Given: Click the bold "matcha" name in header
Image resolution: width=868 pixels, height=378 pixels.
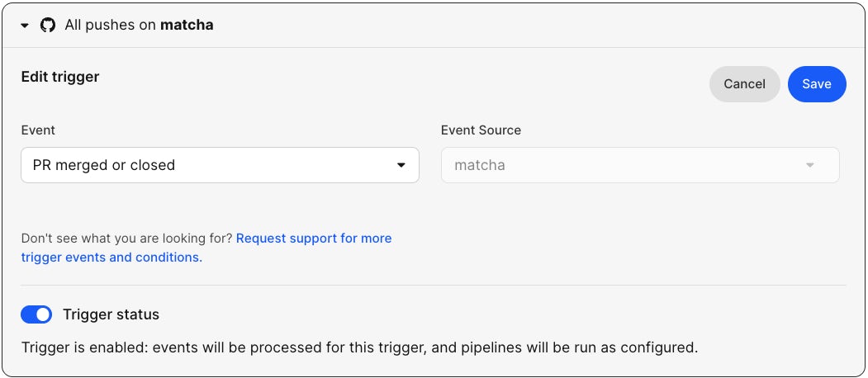Looking at the screenshot, I should [x=187, y=25].
